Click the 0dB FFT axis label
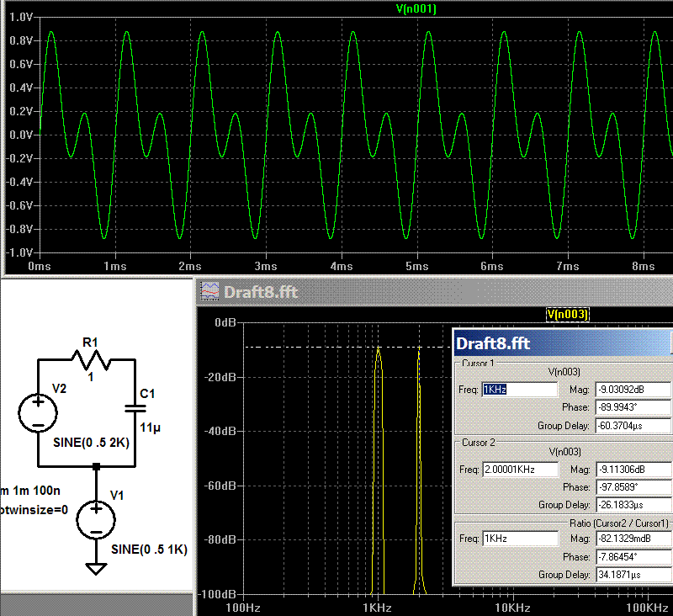The height and width of the screenshot is (616, 673). [x=225, y=322]
